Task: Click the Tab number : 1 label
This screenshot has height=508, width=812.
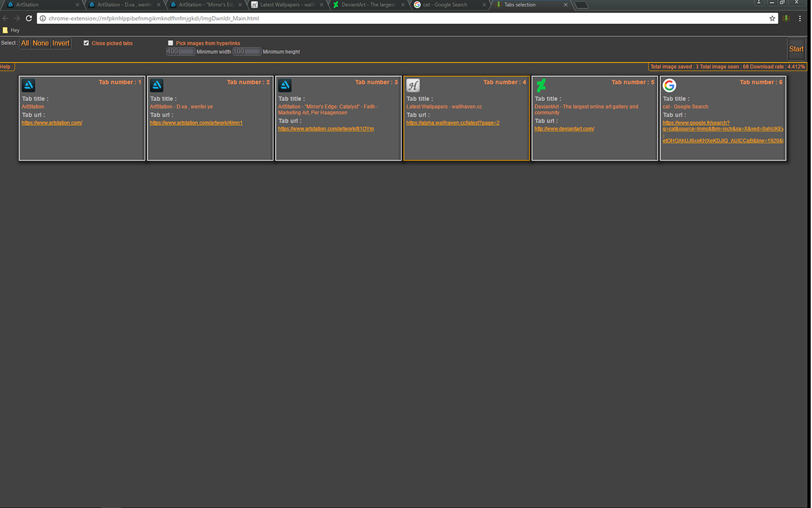Action: coord(120,82)
